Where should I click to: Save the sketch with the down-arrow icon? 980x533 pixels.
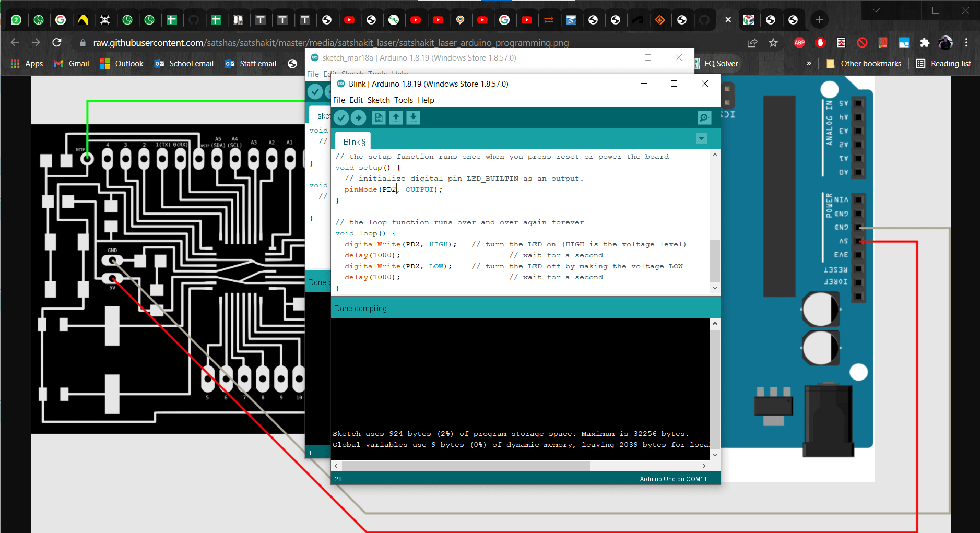coord(414,118)
